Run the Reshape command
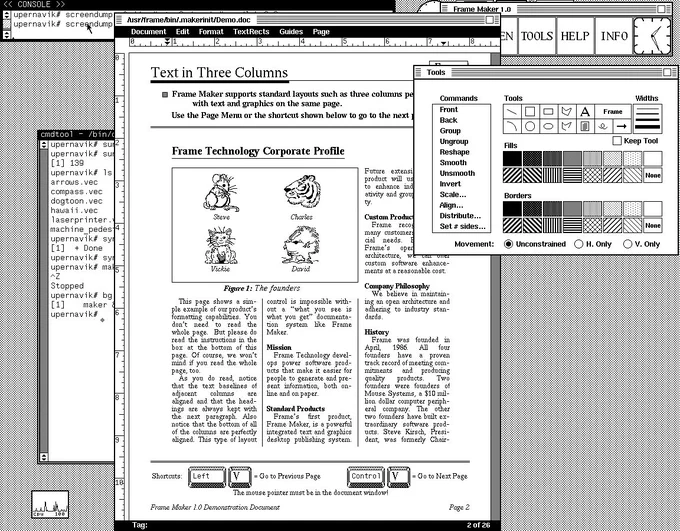This screenshot has width=680, height=531. point(454,152)
